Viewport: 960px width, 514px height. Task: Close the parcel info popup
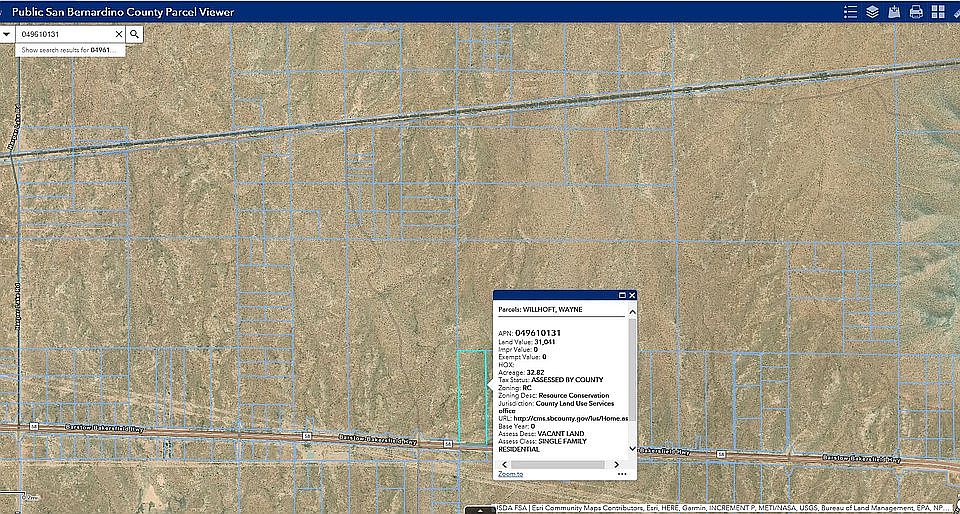click(632, 295)
